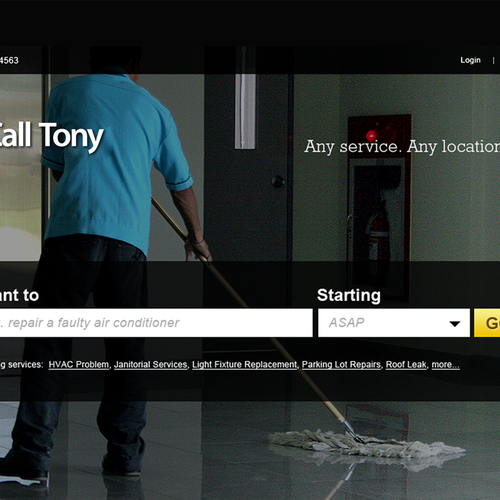
Task: Expand the black dropdown arrow beside ASAP
Action: [455, 323]
